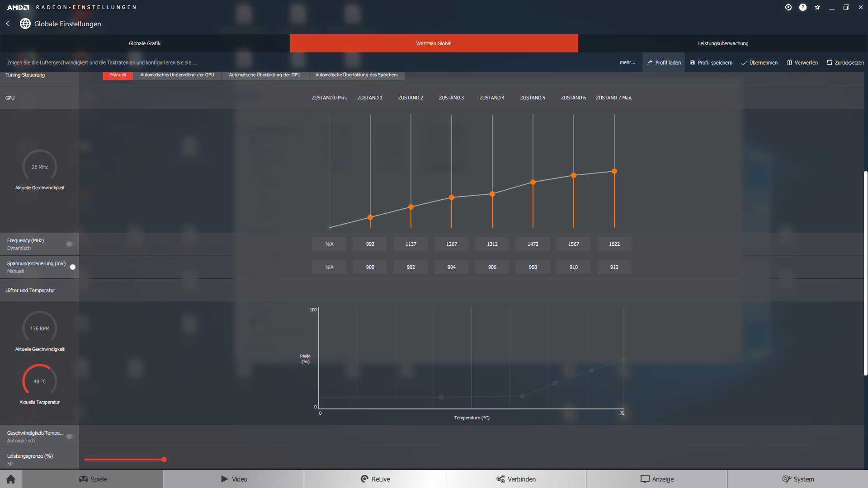868x488 pixels.
Task: Click the Tuning-Steuerung label
Action: (25, 75)
